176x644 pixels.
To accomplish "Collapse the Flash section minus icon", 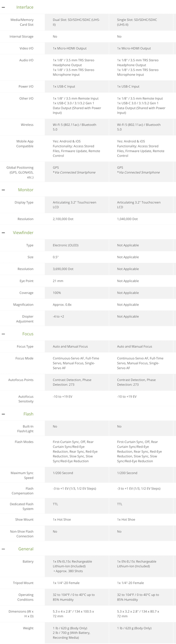I will (3, 414).
